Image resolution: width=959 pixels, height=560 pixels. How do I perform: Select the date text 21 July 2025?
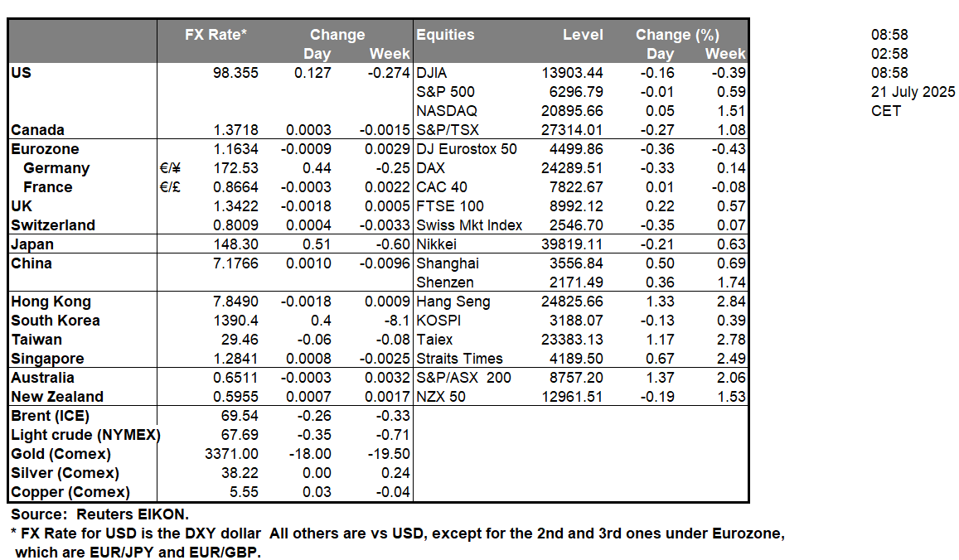coord(913,92)
